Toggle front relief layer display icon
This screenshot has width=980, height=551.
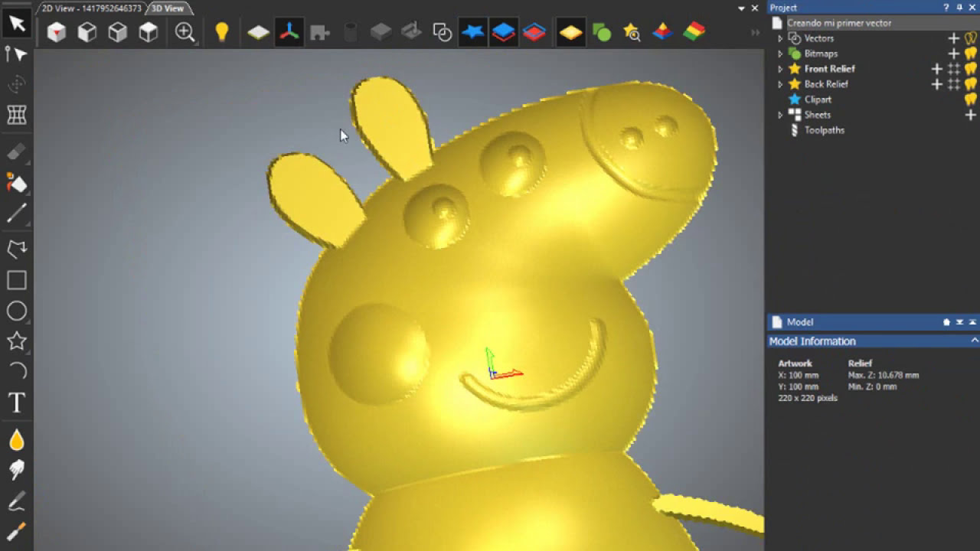[x=504, y=32]
